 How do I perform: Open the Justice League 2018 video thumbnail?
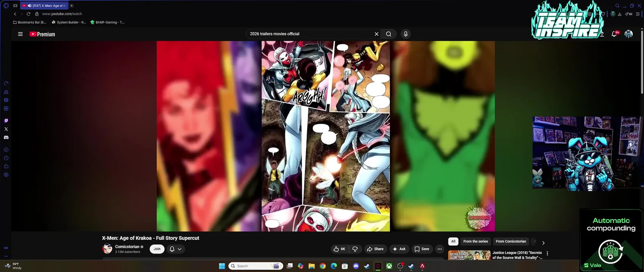pos(469,255)
